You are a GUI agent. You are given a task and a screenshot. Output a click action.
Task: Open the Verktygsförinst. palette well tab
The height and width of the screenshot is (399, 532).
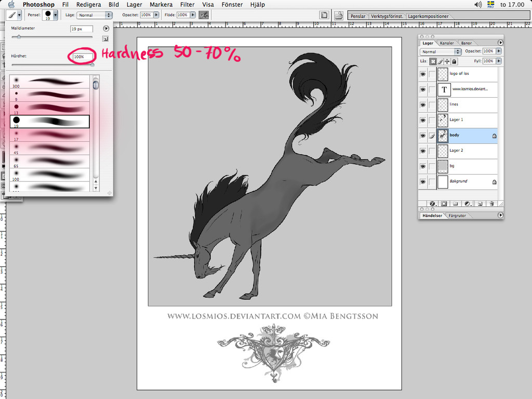[x=387, y=16]
